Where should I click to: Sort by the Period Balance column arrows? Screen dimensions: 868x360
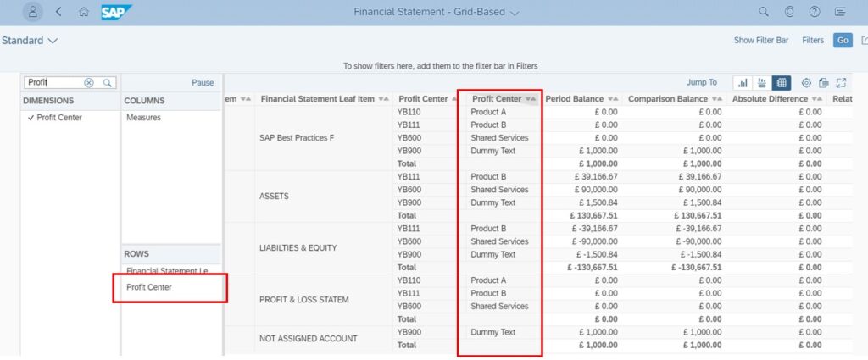pyautogui.click(x=612, y=99)
